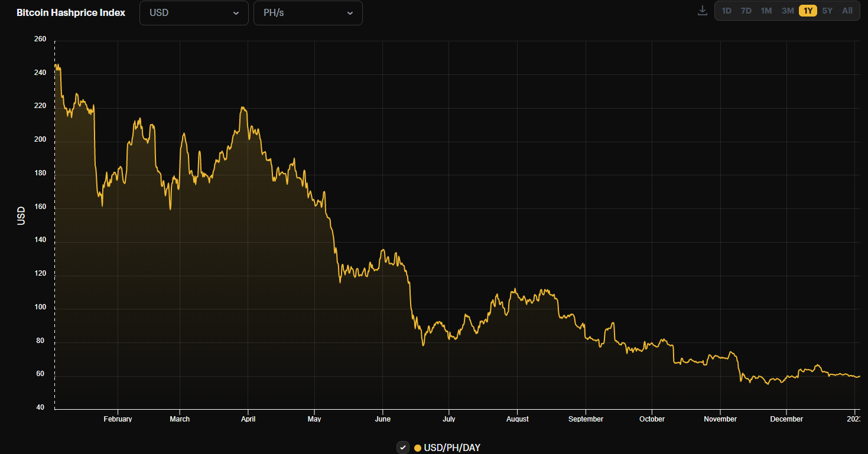The height and width of the screenshot is (454, 868).
Task: Click the 60 y-axis value
Action: 41,374
